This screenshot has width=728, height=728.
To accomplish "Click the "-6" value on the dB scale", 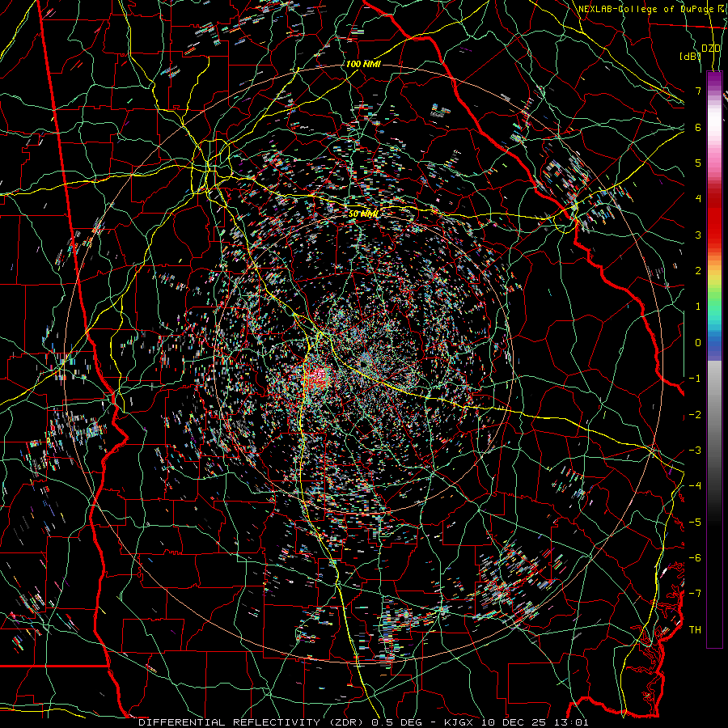I will tap(695, 558).
